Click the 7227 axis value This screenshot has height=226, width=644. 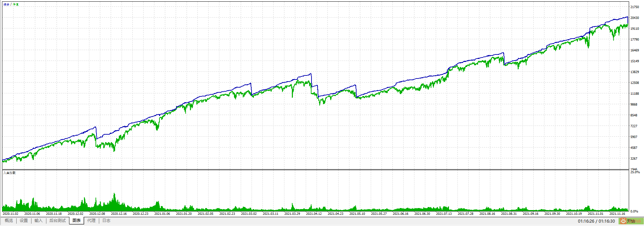point(634,126)
